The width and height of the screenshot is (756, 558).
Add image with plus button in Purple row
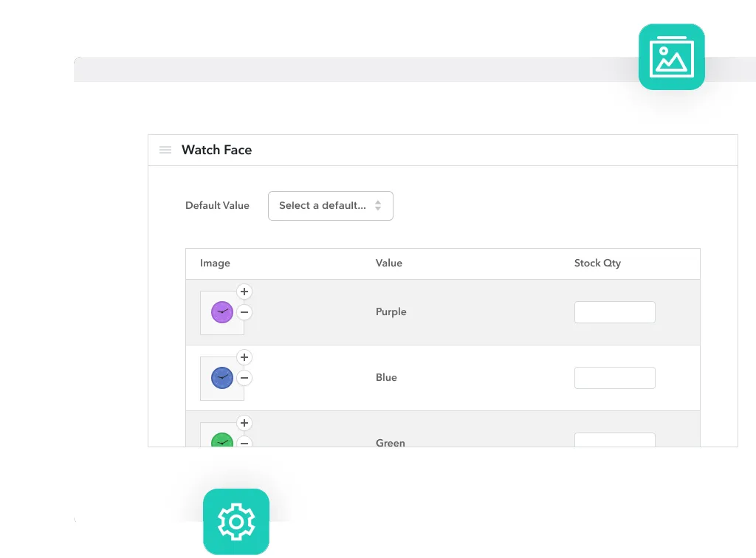(x=244, y=292)
